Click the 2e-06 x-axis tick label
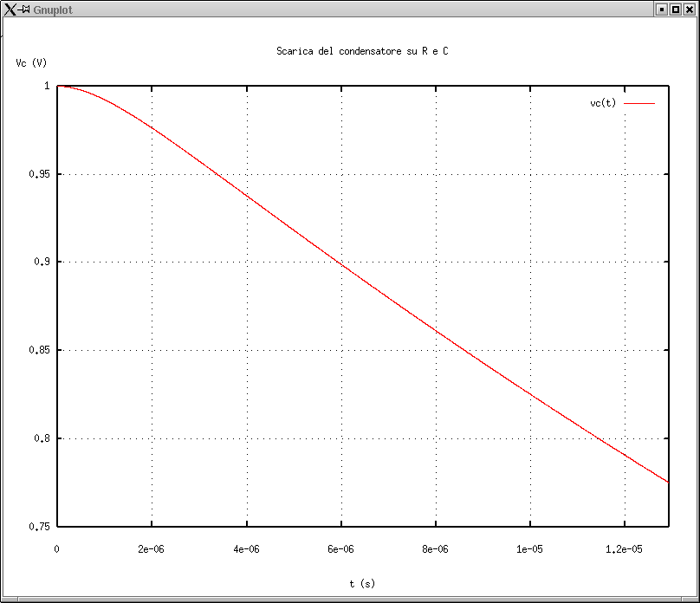The width and height of the screenshot is (700, 603). point(152,549)
